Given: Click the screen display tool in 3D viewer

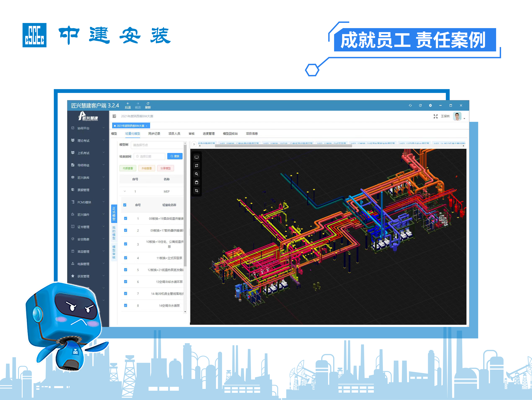Looking at the screenshot, I should pos(197,157).
